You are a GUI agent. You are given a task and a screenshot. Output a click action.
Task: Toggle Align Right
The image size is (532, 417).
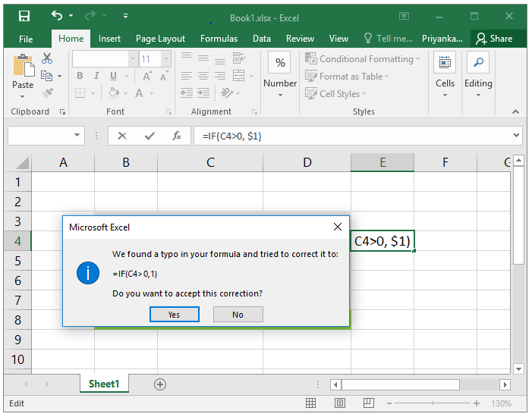(x=220, y=76)
